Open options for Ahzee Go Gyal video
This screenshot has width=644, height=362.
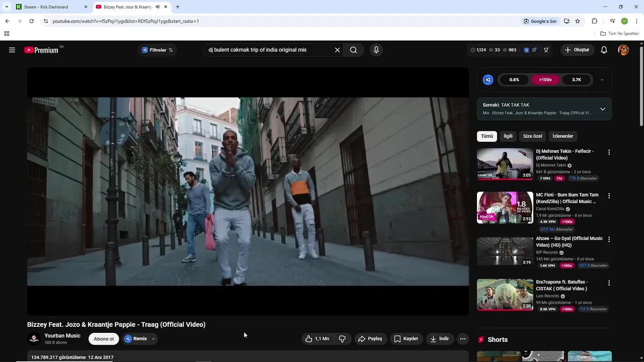(609, 239)
